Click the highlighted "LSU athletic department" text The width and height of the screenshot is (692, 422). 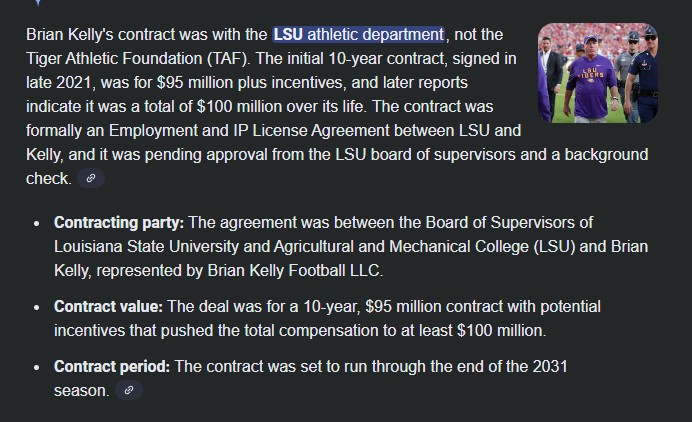[x=358, y=35]
